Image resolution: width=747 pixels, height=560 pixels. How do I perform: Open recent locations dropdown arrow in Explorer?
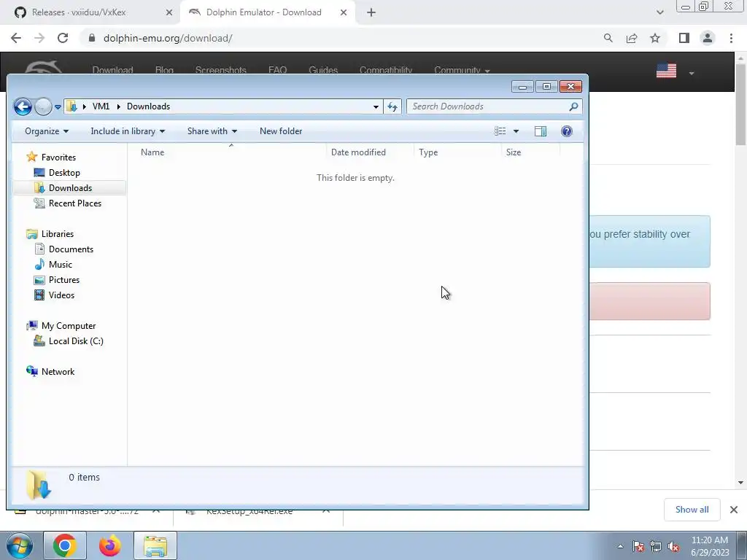click(58, 107)
